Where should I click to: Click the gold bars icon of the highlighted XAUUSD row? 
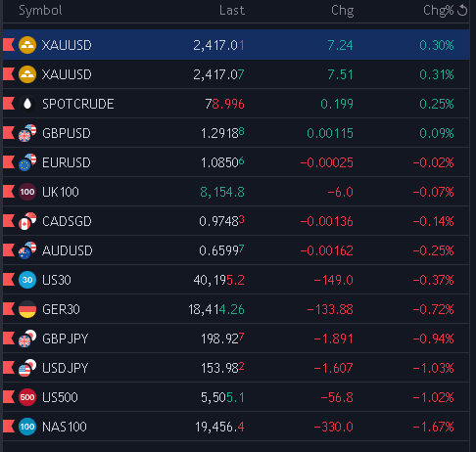27,45
